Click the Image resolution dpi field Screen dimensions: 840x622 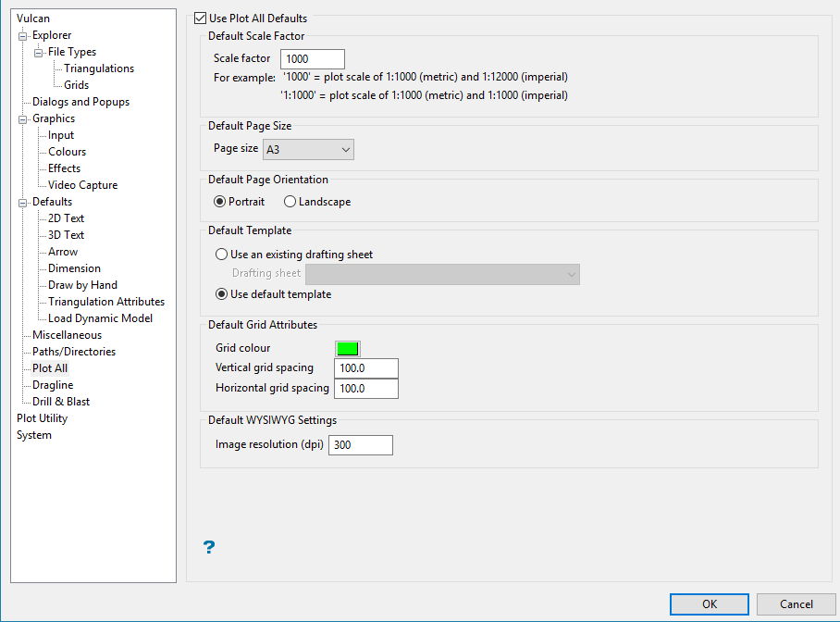tap(361, 445)
